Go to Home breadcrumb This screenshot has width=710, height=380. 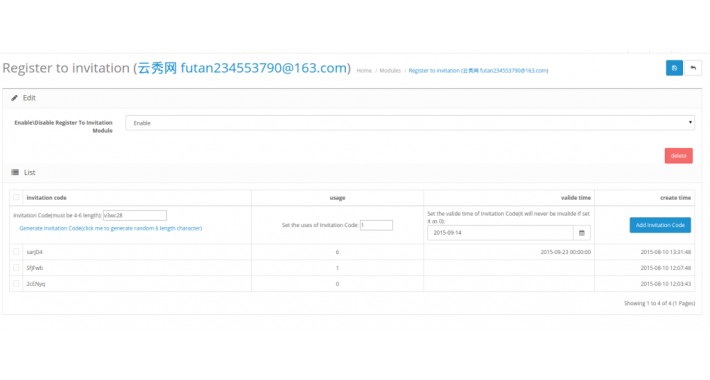click(x=364, y=71)
